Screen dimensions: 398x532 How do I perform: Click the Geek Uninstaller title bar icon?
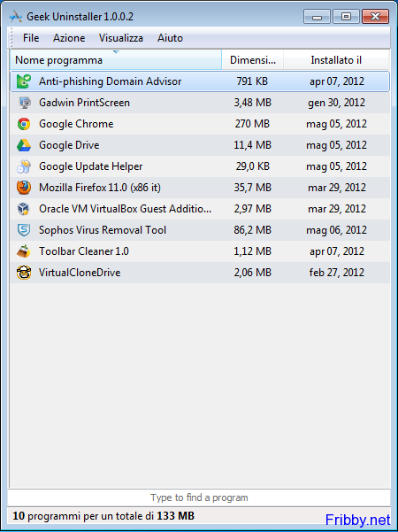16,16
